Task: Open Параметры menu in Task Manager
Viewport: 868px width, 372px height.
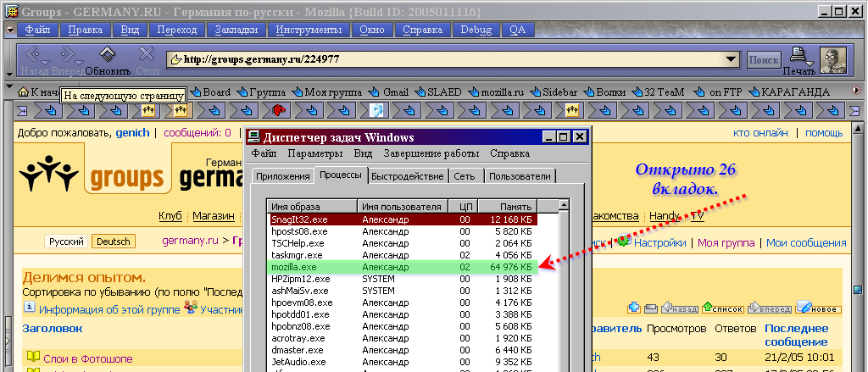Action: tap(315, 153)
